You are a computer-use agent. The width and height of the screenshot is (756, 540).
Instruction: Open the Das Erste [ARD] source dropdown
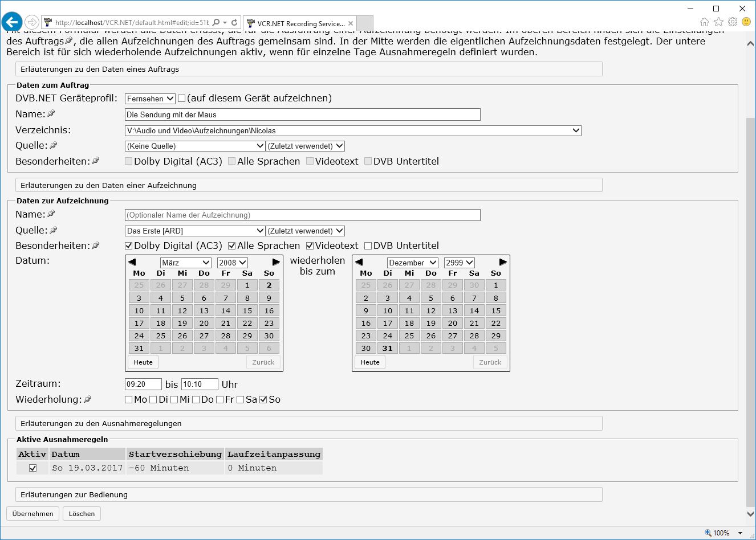(x=195, y=231)
